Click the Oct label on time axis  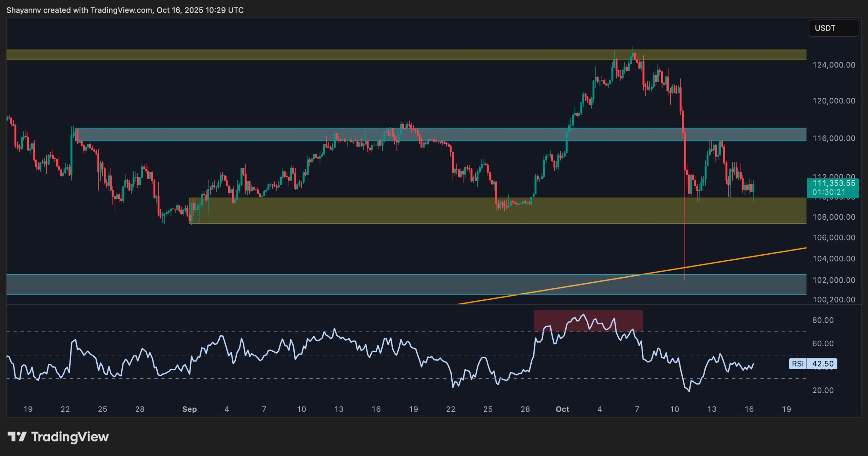[x=562, y=409]
